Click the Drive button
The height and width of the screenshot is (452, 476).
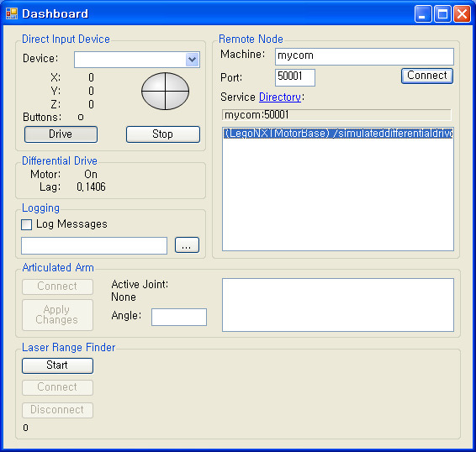[x=61, y=134]
